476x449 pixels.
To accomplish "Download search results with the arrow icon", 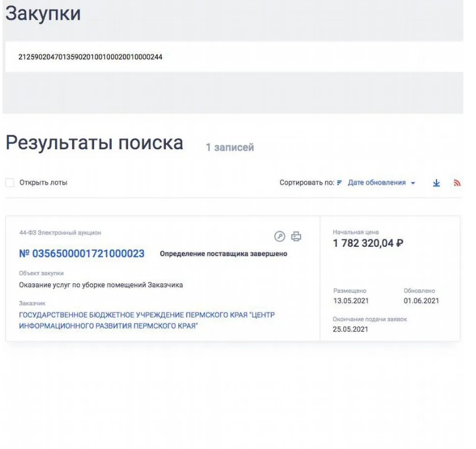I will [x=436, y=183].
